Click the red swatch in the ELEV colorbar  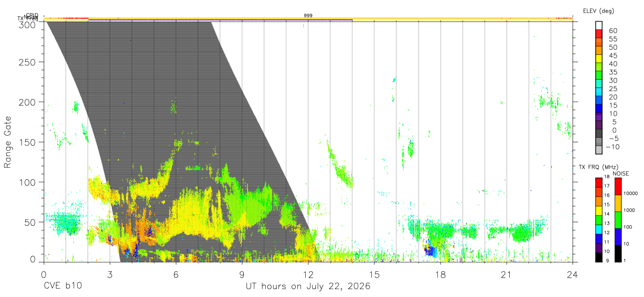click(599, 35)
